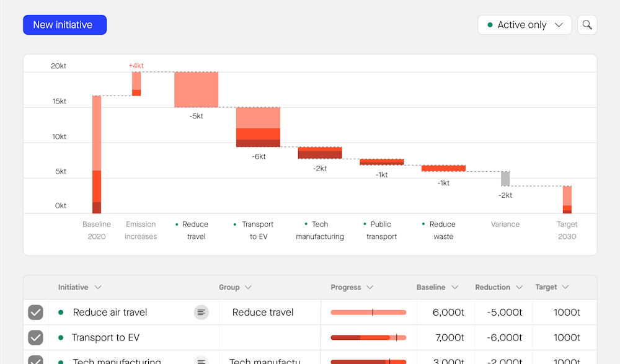
Task: Uncheck the Reduce air travel checkbox
Action: pyautogui.click(x=36, y=313)
